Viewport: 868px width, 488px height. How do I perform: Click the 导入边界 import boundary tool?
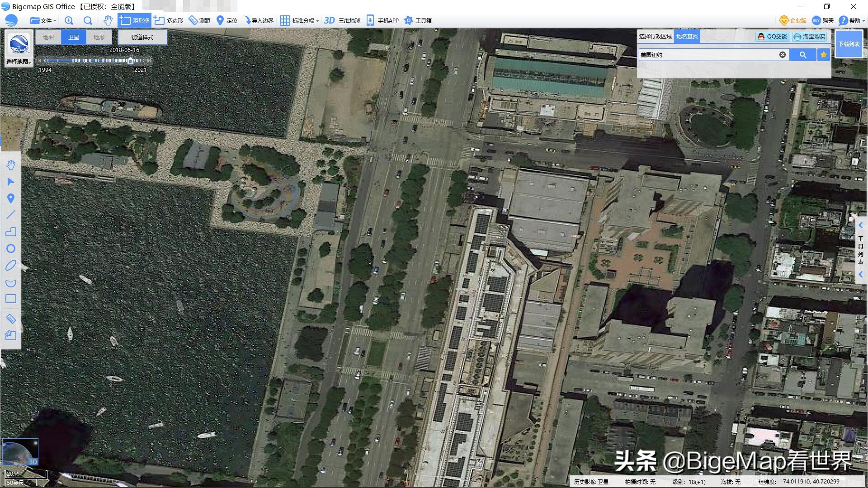259,20
